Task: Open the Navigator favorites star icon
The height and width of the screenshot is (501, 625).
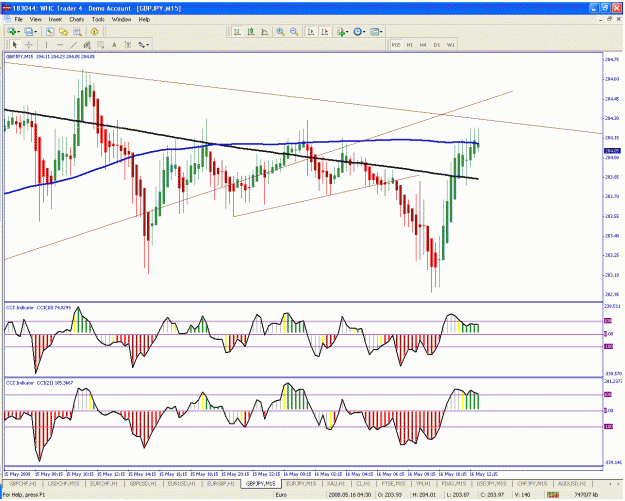Action: point(63,31)
